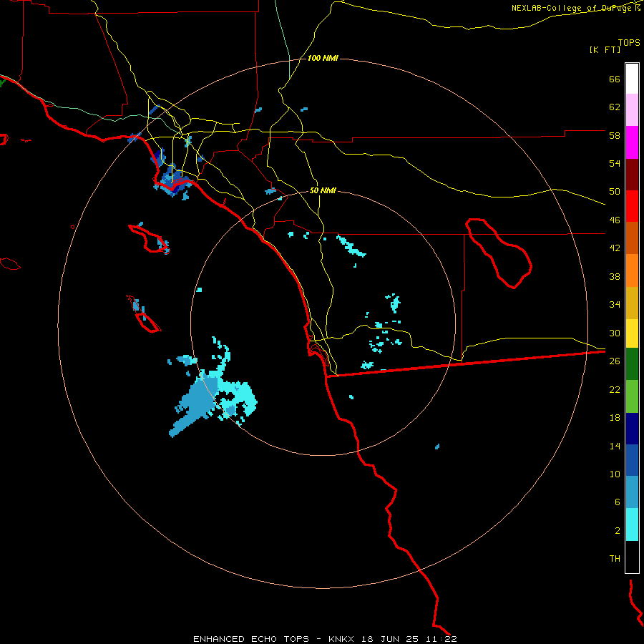The image size is (644, 644).
Task: Click the Salton Sea outline east of radar
Action: point(499,253)
